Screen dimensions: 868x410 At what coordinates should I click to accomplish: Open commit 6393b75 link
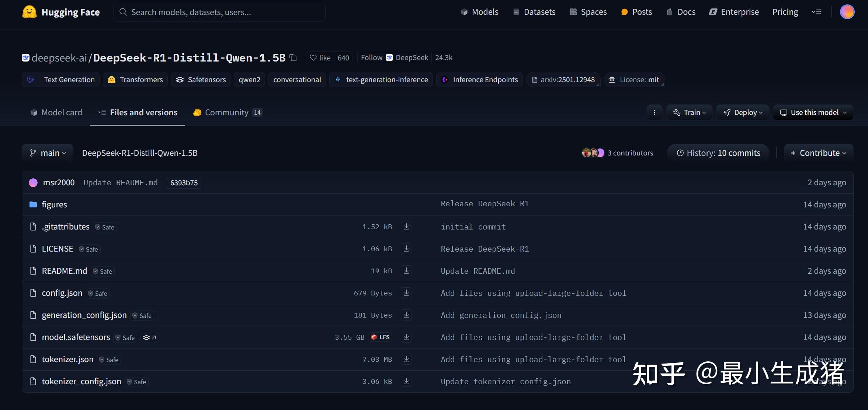(x=184, y=183)
